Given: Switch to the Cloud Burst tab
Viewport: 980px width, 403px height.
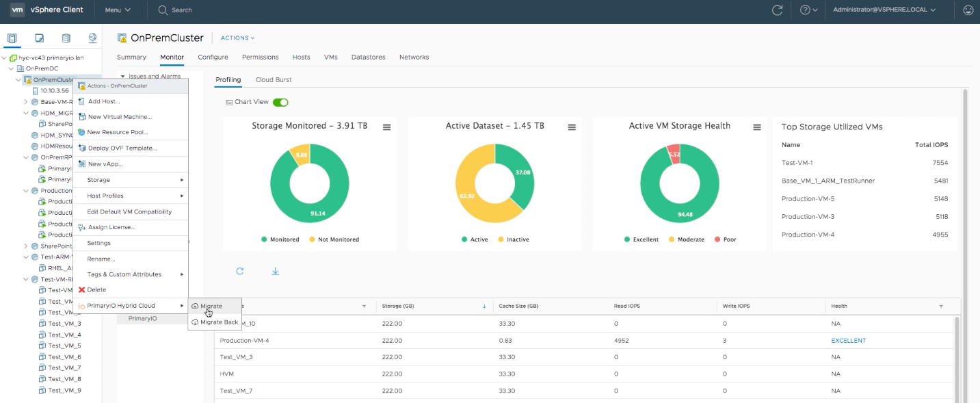Looking at the screenshot, I should pos(274,80).
